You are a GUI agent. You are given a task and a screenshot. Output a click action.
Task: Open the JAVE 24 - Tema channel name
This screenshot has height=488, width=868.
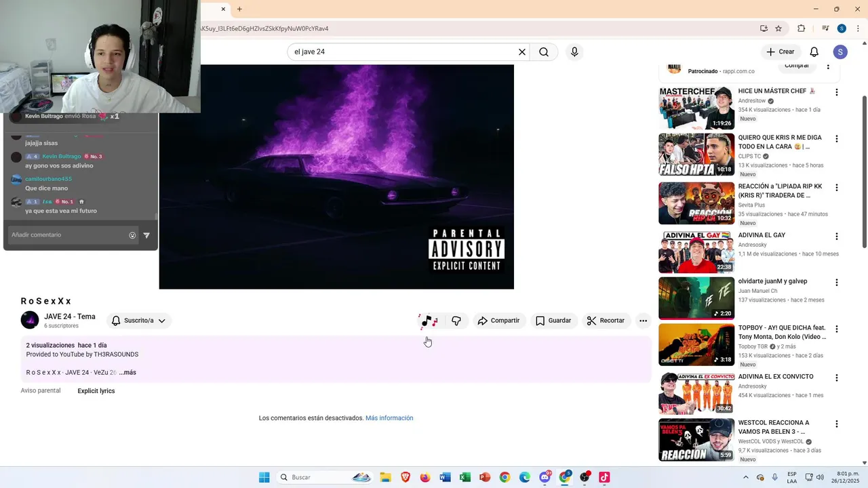(x=70, y=317)
